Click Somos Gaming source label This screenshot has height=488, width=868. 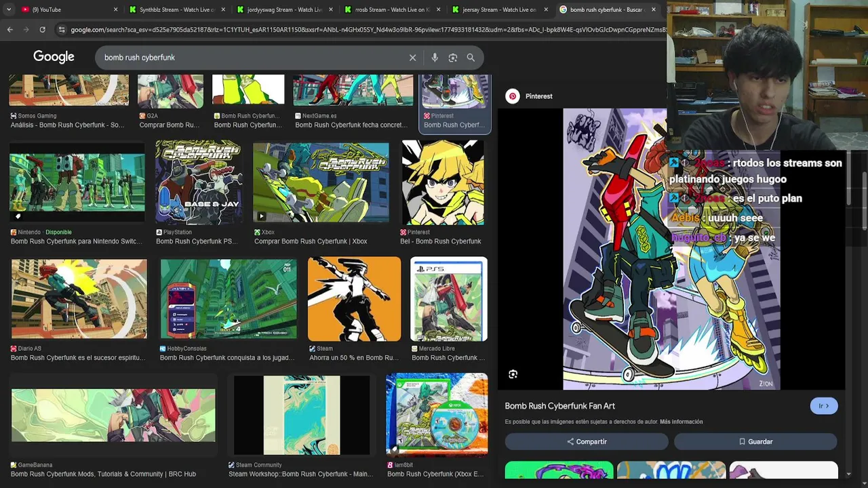tap(37, 116)
